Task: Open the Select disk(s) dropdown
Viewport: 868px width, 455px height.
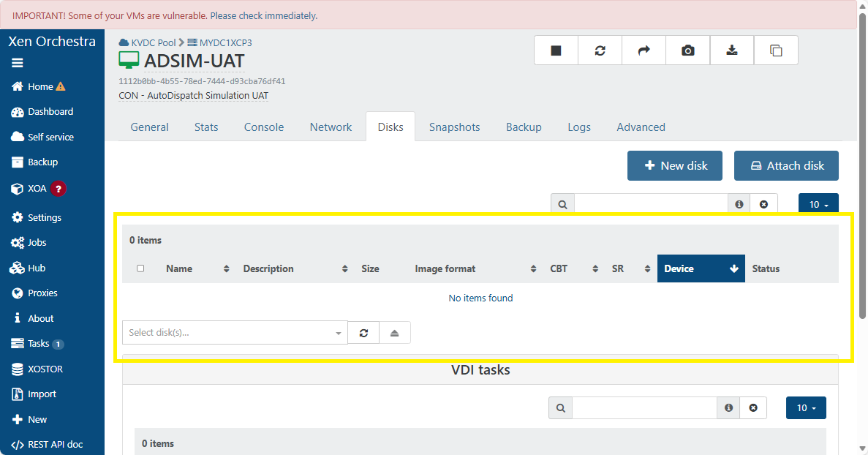Action: click(234, 333)
